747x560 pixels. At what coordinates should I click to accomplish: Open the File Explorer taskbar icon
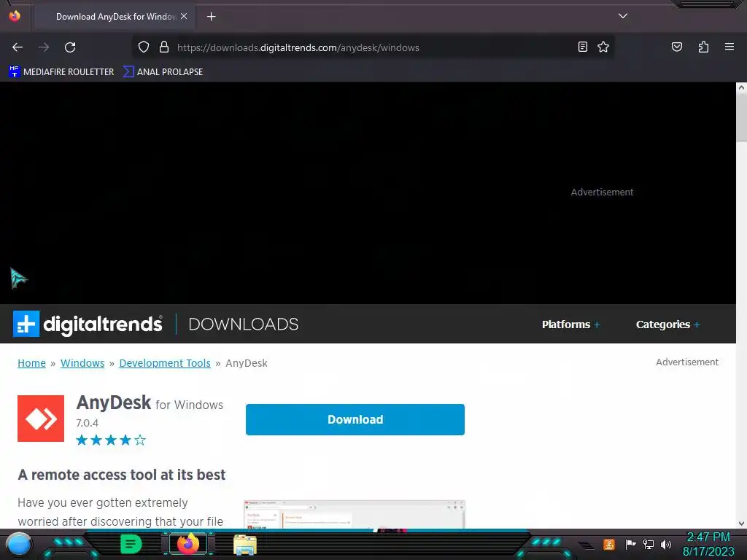245,545
